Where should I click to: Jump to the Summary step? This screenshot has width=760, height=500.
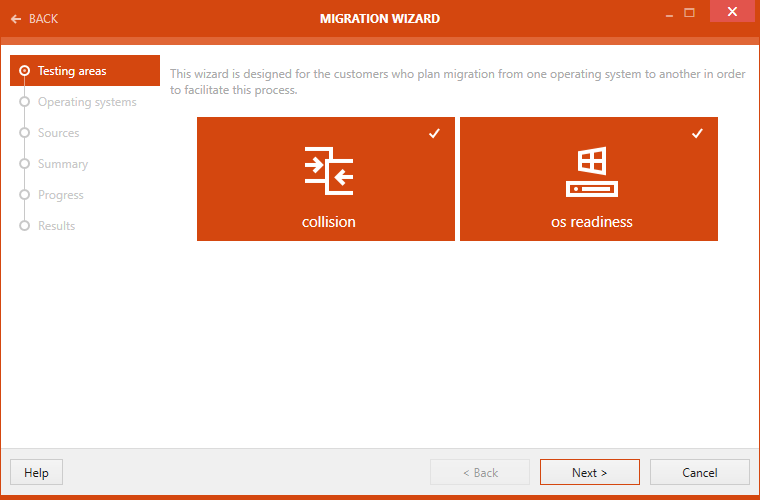click(x=63, y=164)
